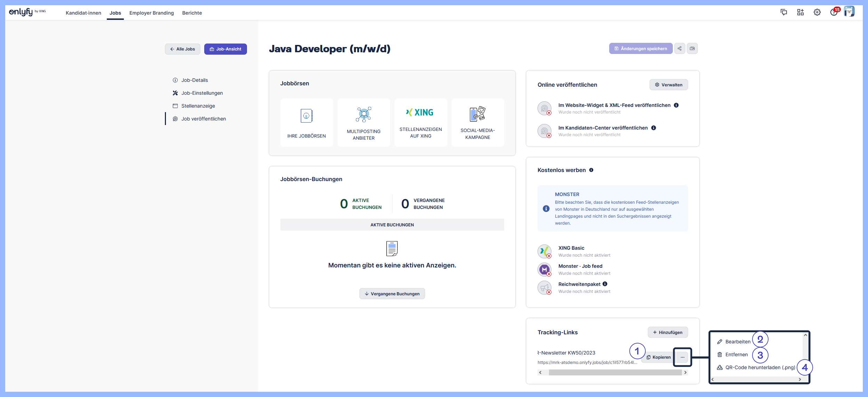Image resolution: width=868 pixels, height=397 pixels.
Task: Expand Vergangene Buchungen list
Action: [x=392, y=294]
